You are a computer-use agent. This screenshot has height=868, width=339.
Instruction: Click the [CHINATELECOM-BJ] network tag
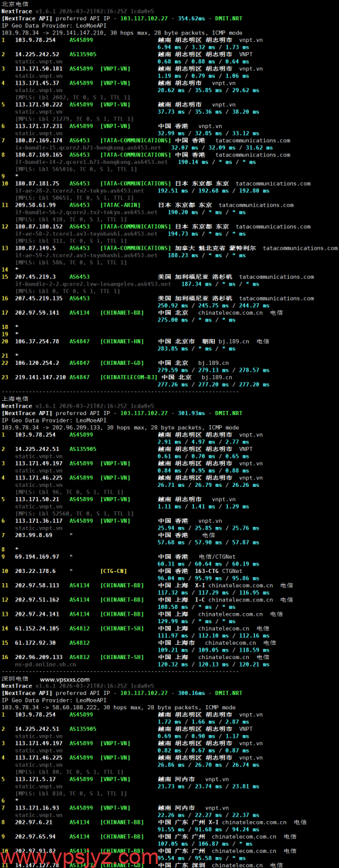pyautogui.click(x=129, y=377)
